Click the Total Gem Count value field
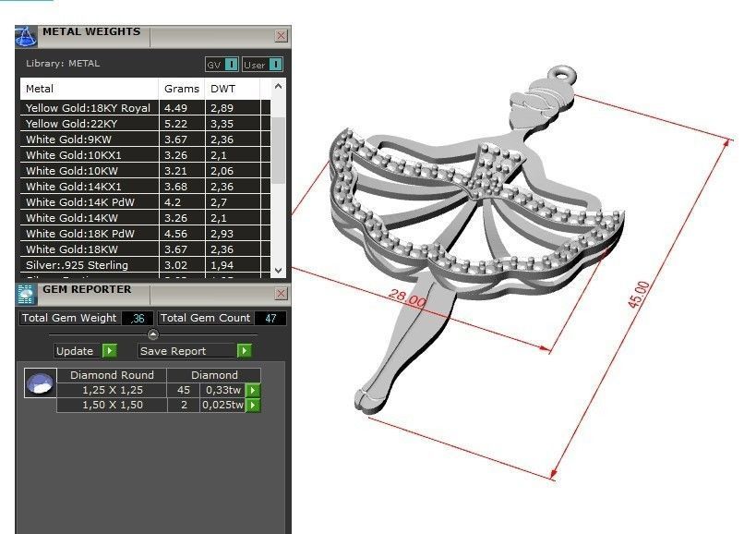 point(270,319)
